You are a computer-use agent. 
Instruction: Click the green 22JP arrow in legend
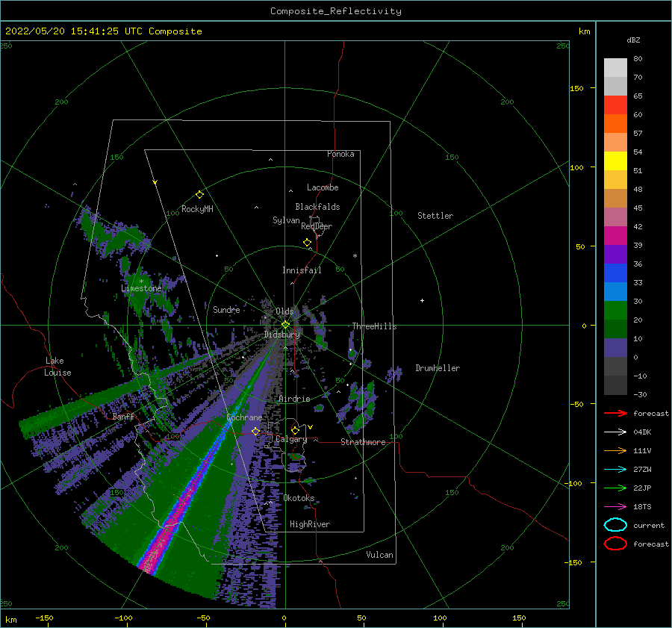click(x=615, y=488)
